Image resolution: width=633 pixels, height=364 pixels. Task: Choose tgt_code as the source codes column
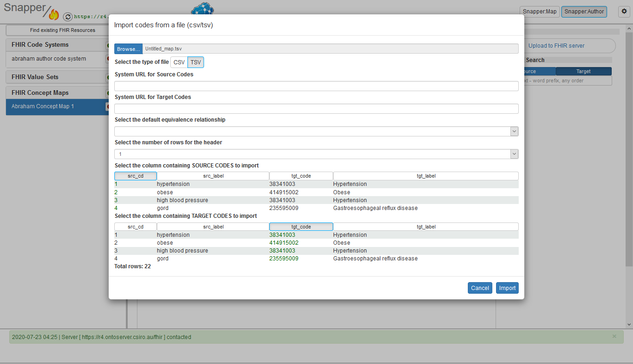(301, 176)
